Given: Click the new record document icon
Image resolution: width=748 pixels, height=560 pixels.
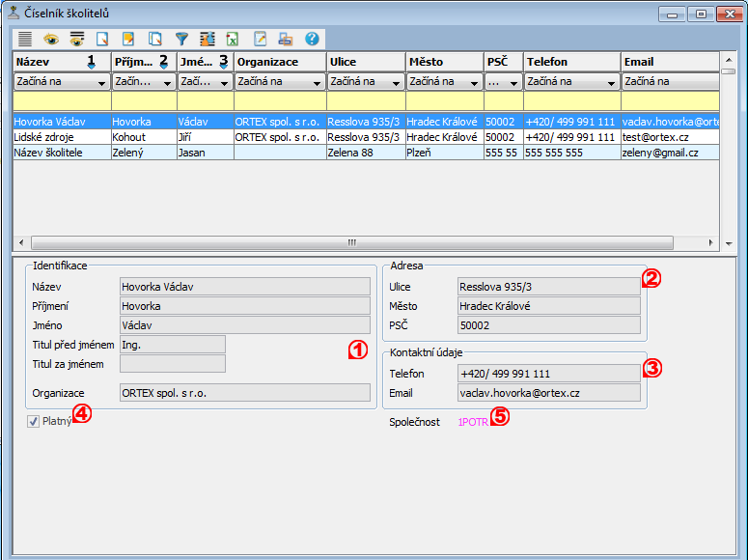Looking at the screenshot, I should coord(102,40).
